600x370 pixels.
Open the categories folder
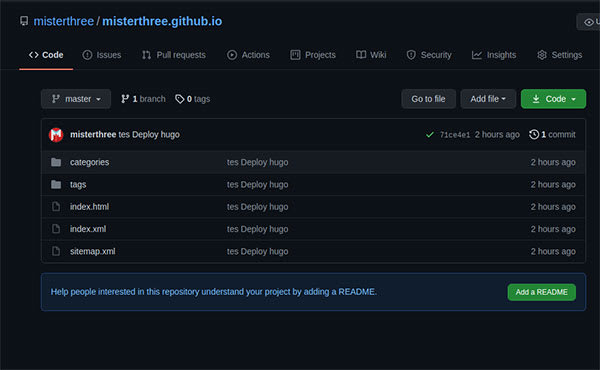[90, 162]
